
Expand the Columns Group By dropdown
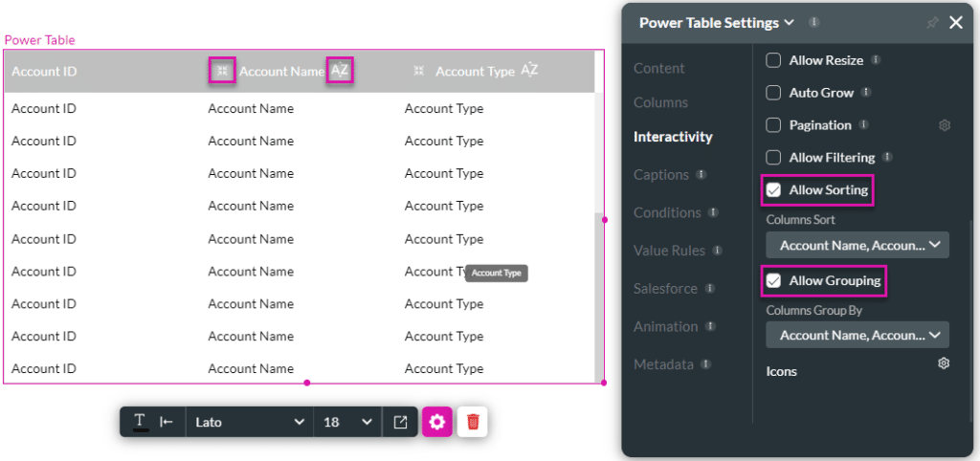[x=857, y=335]
